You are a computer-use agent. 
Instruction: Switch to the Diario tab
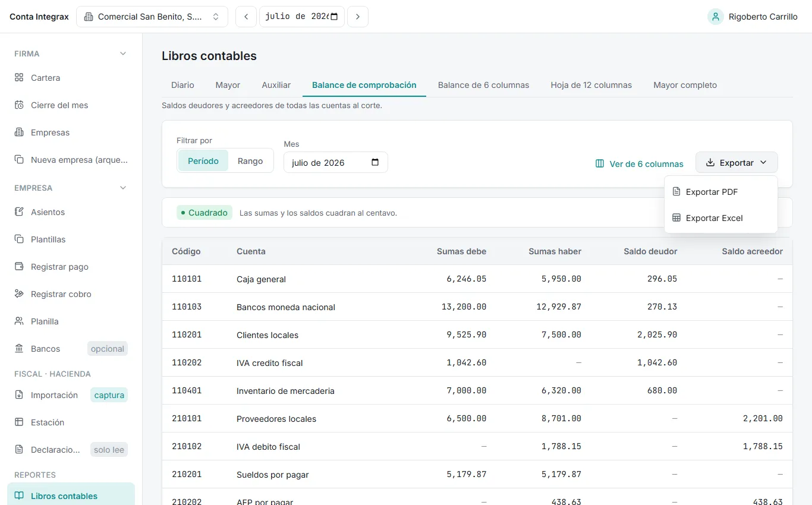point(182,85)
